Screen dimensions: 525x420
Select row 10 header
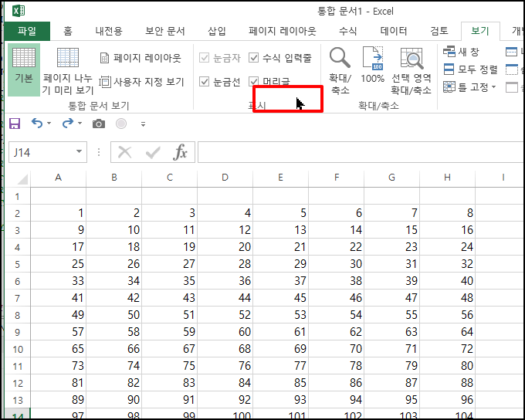18,349
